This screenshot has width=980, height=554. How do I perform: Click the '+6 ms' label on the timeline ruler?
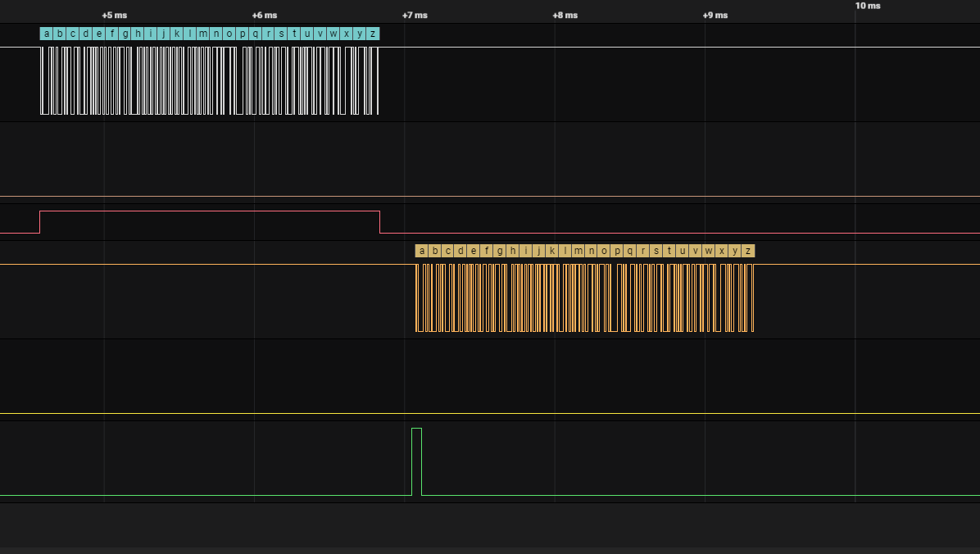coord(263,14)
